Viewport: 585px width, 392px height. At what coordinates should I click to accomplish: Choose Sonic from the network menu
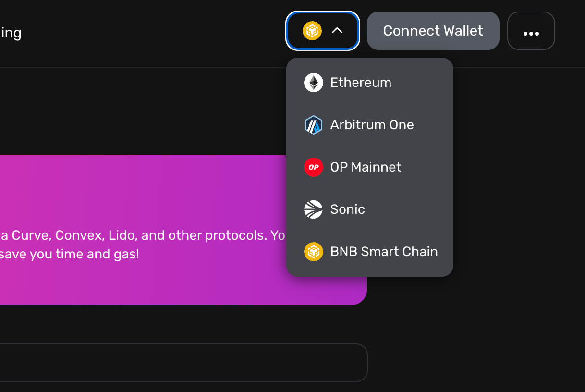point(347,209)
